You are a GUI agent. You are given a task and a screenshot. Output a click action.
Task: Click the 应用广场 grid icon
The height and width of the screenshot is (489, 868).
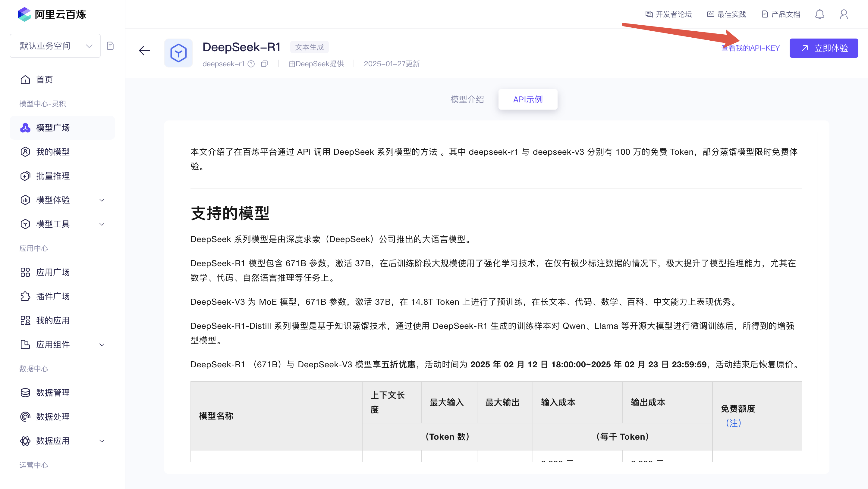click(x=25, y=272)
